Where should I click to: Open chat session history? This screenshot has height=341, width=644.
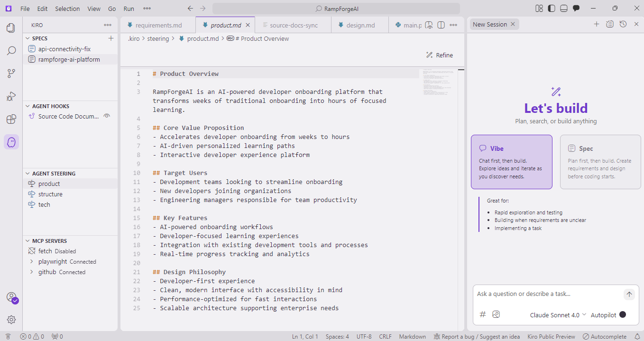point(623,24)
